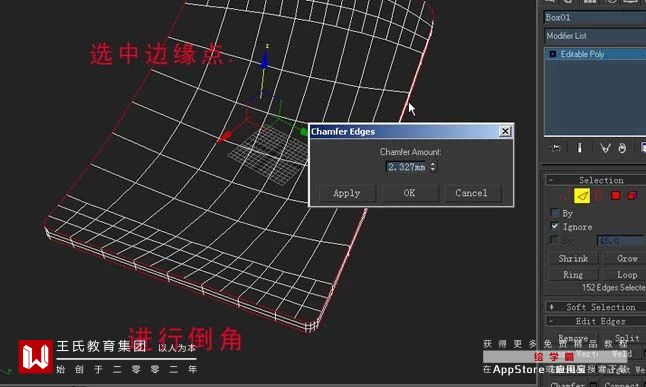646x387 pixels.
Task: Expand the Soft Selection rollout
Action: pos(596,307)
